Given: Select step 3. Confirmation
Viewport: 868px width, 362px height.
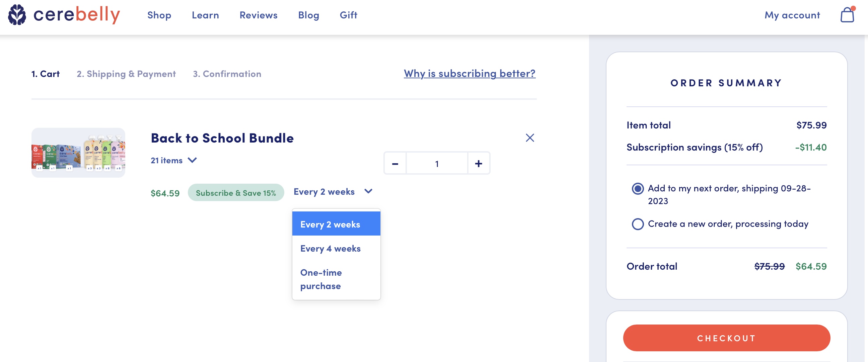Looking at the screenshot, I should [227, 74].
